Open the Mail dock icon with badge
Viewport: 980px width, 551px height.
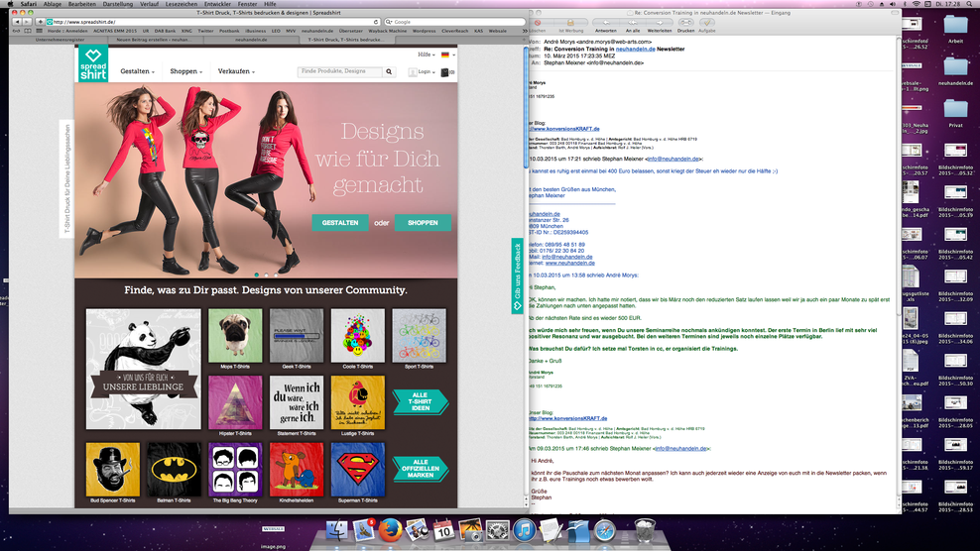(x=364, y=531)
